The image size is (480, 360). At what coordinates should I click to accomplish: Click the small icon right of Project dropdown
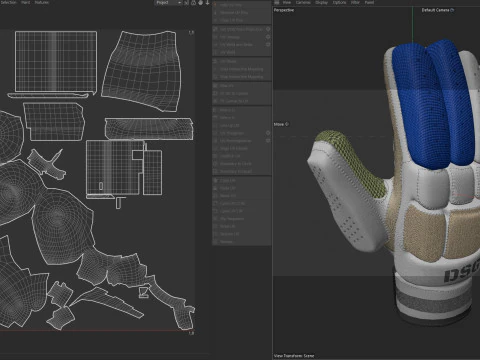186,3
